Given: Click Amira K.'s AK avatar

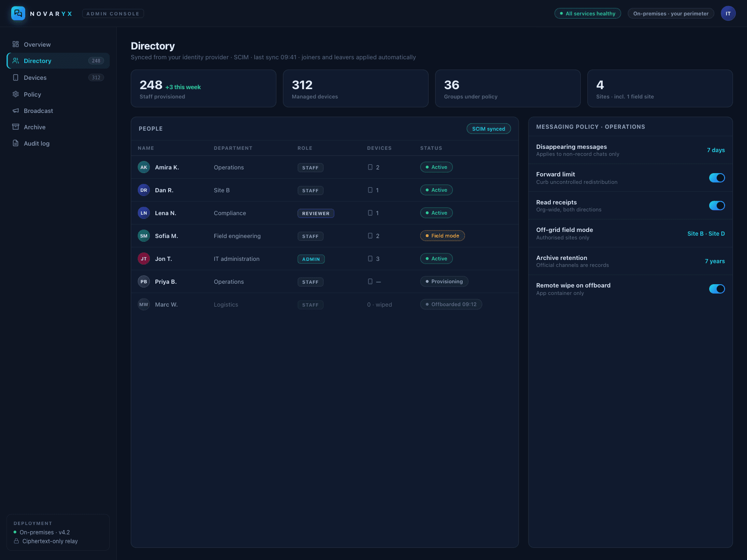Looking at the screenshot, I should pos(144,167).
